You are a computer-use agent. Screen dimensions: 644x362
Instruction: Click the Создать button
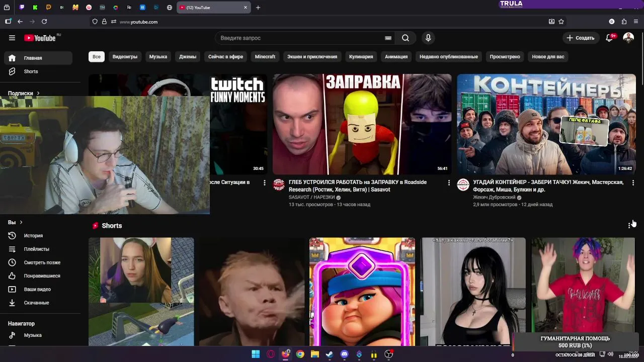[581, 38]
